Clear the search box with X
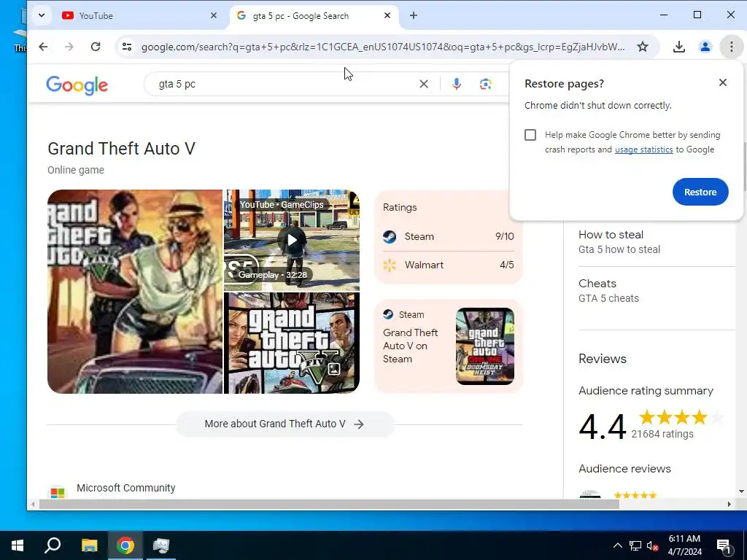 [424, 85]
